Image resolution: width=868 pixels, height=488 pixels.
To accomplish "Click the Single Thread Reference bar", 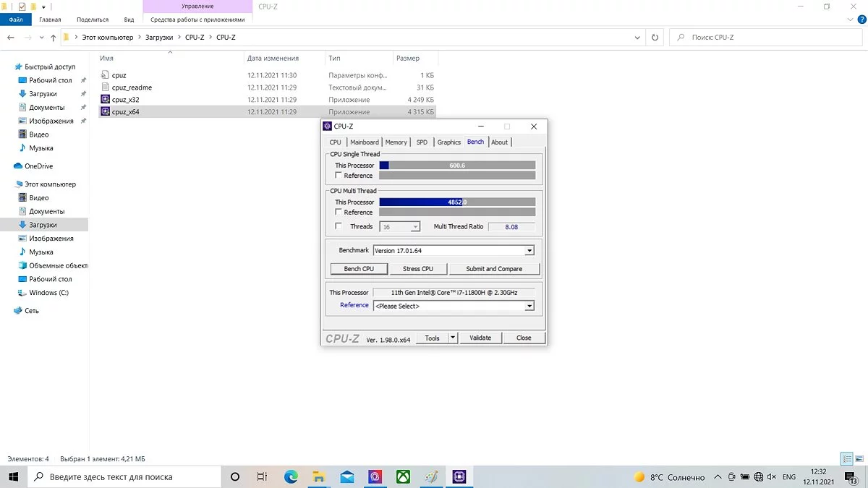I will (457, 176).
